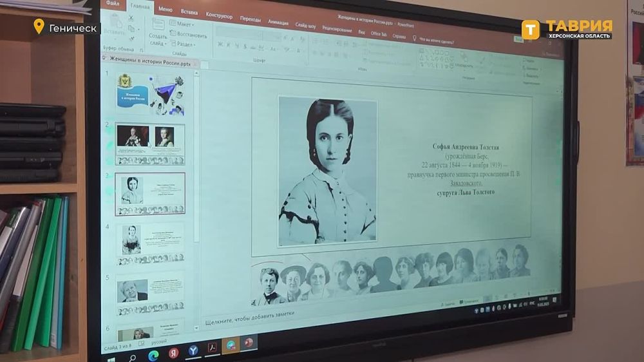Expand the Раздел section dropdown
Image resolution: width=644 pixels, height=362 pixels.
[185, 44]
